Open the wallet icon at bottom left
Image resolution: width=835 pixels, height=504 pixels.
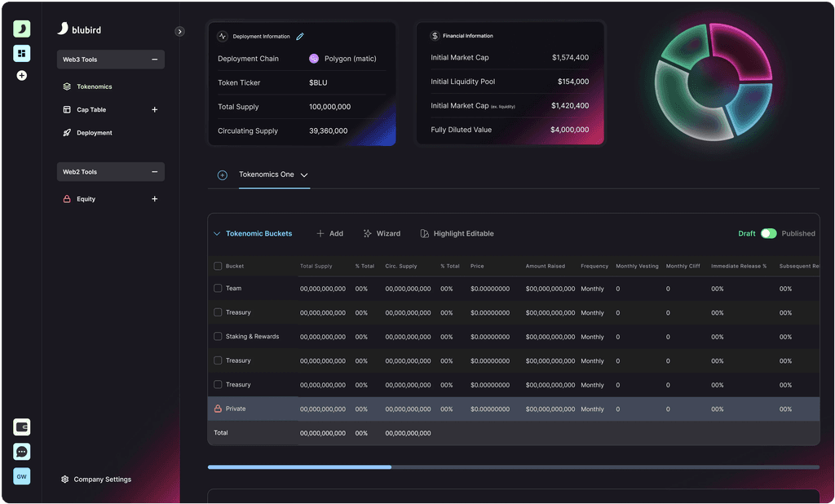tap(21, 426)
